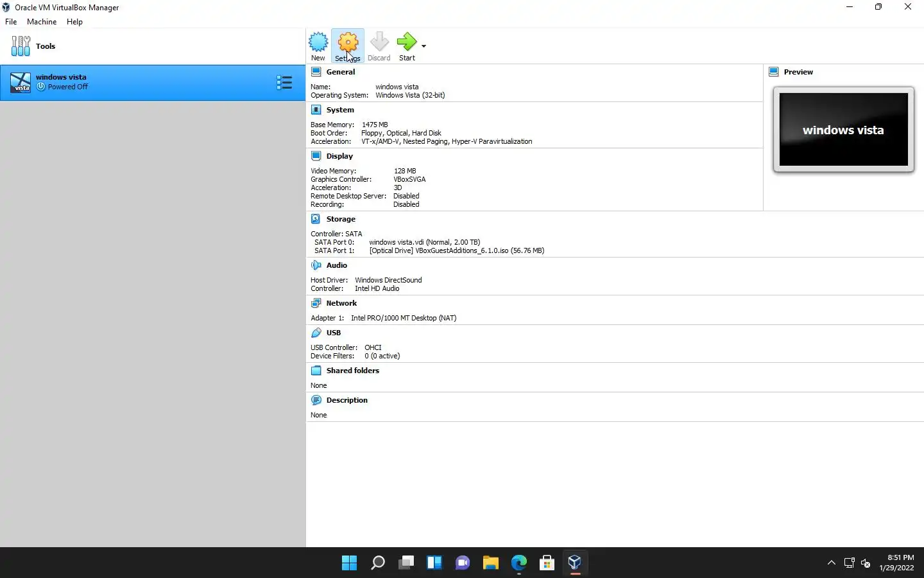Click the VBoxGuestAdditions optical drive entry
This screenshot has height=578, width=924.
[457, 250]
